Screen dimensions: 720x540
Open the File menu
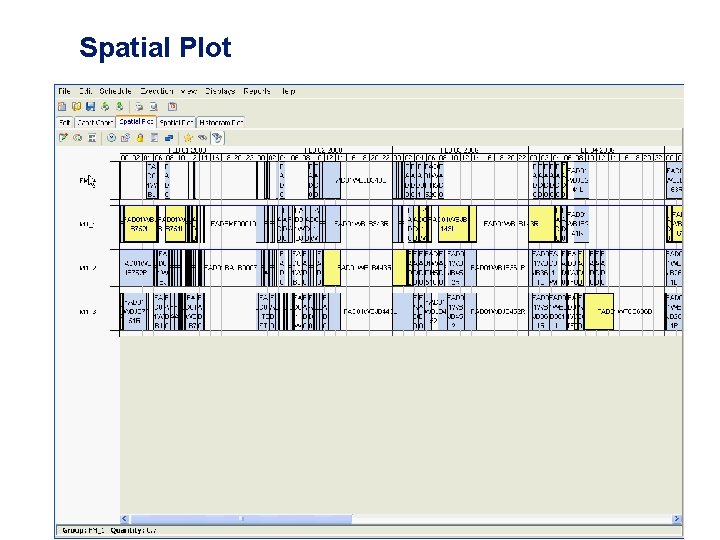point(64,91)
